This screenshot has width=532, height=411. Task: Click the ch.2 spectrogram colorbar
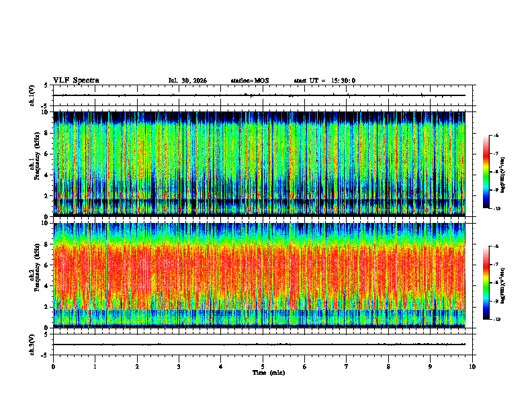pos(486,283)
